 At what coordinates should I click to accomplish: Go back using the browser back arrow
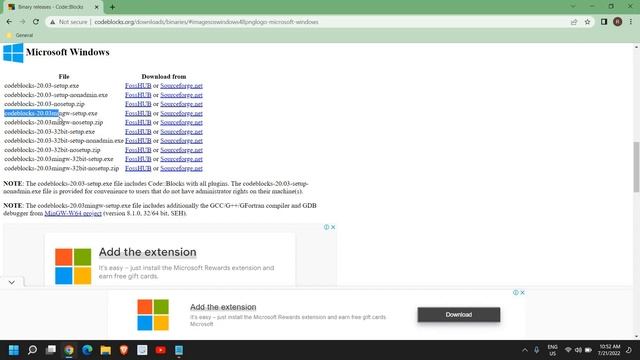coord(9,22)
